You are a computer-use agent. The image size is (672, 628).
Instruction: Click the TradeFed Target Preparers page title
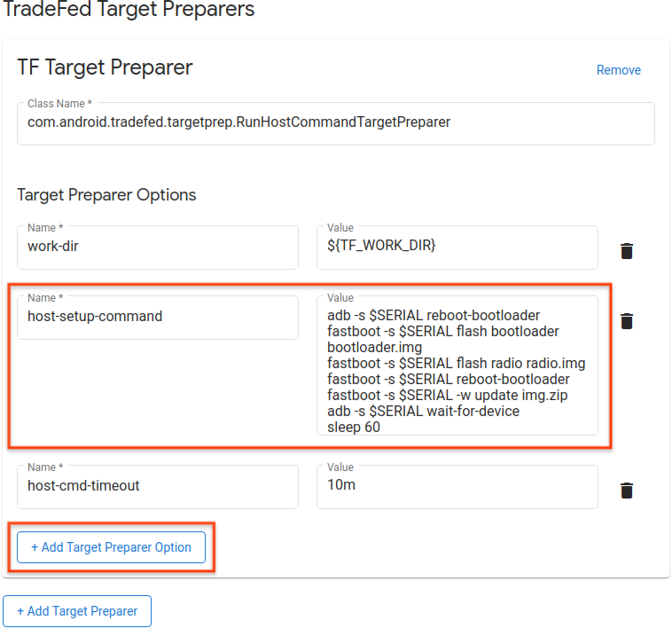point(129,11)
